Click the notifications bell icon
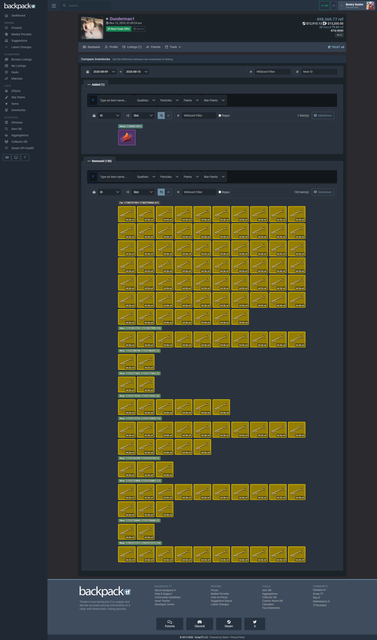Viewport: 377px width, 640px height. tap(334, 6)
